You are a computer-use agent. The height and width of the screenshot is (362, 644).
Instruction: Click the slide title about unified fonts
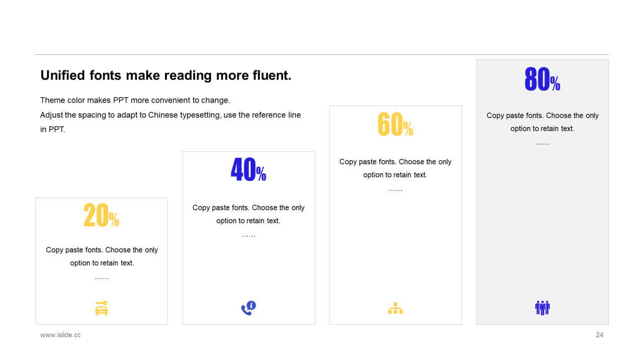(x=166, y=75)
